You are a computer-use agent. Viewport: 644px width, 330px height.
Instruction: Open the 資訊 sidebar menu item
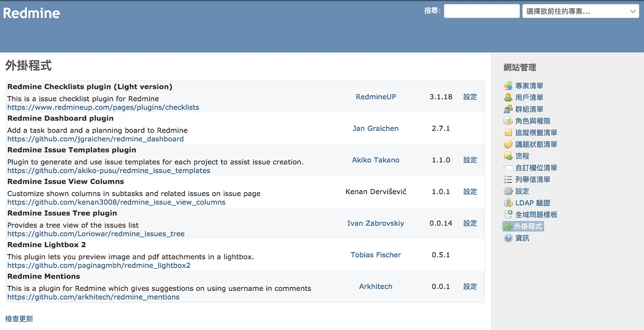point(522,238)
